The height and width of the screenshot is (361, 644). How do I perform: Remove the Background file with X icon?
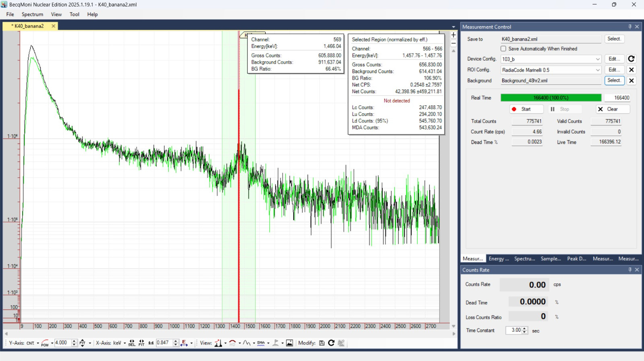631,81
